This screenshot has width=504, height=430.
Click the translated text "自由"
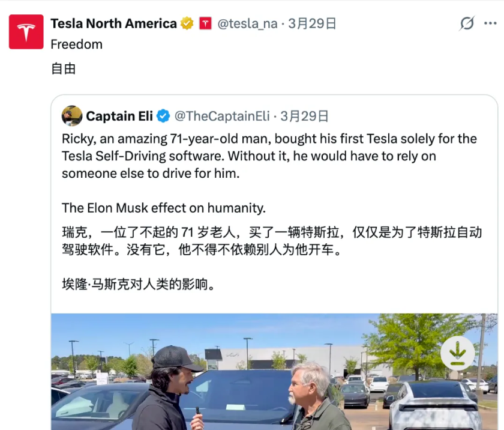coord(63,68)
